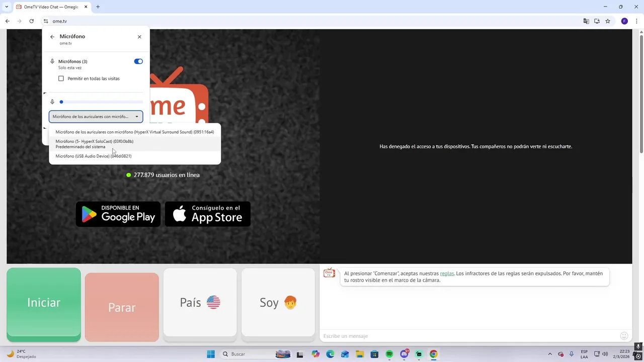644x362 pixels.
Task: Open Microsoft Edge from the taskbar
Action: (330, 354)
